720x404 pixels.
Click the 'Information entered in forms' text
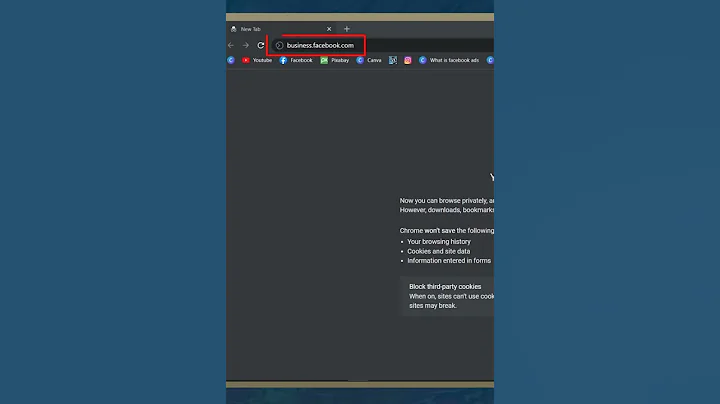449,260
